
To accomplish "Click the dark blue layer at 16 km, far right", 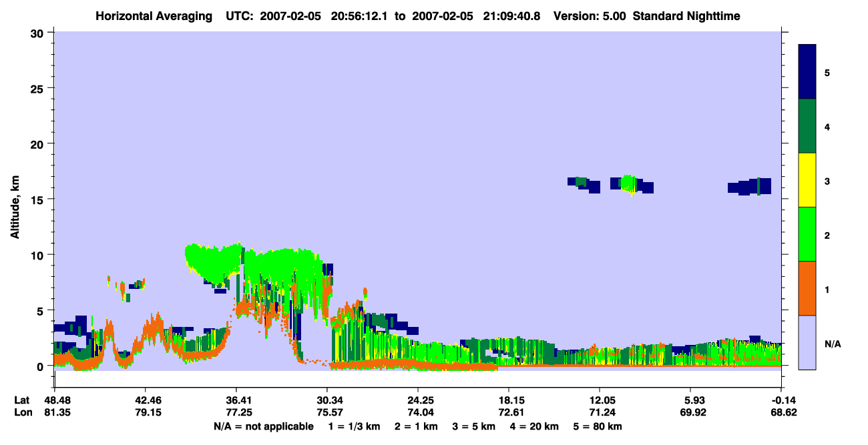I will click(749, 186).
